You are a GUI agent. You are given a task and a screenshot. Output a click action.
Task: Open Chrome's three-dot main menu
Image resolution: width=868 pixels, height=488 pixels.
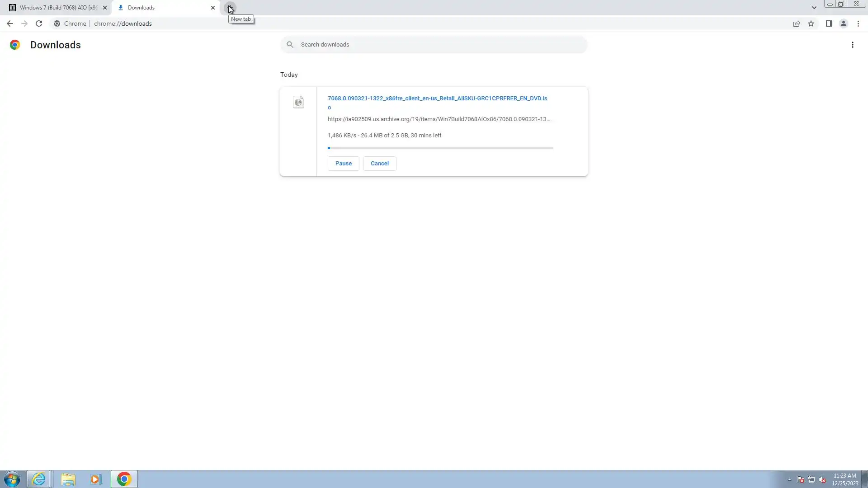(x=858, y=23)
